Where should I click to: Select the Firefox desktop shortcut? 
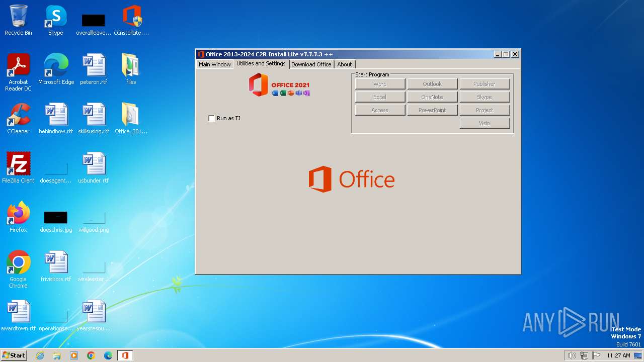click(x=18, y=217)
